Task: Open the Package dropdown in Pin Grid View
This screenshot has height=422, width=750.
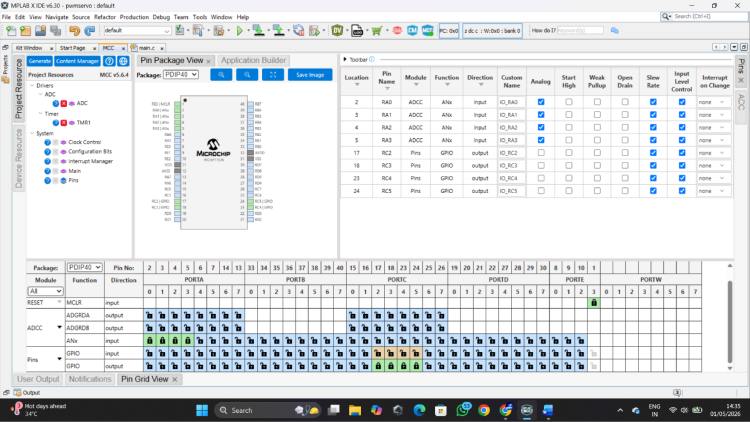Action: coord(84,267)
